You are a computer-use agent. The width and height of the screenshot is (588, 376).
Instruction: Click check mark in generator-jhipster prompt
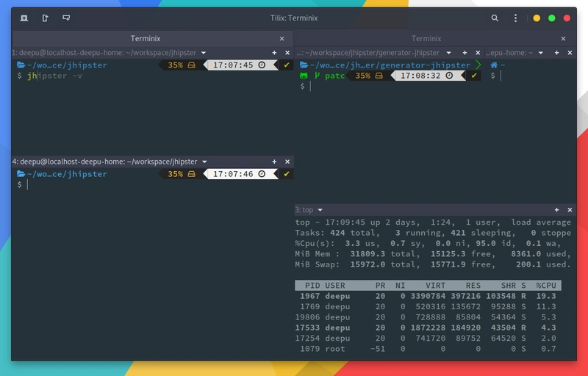pyautogui.click(x=474, y=76)
